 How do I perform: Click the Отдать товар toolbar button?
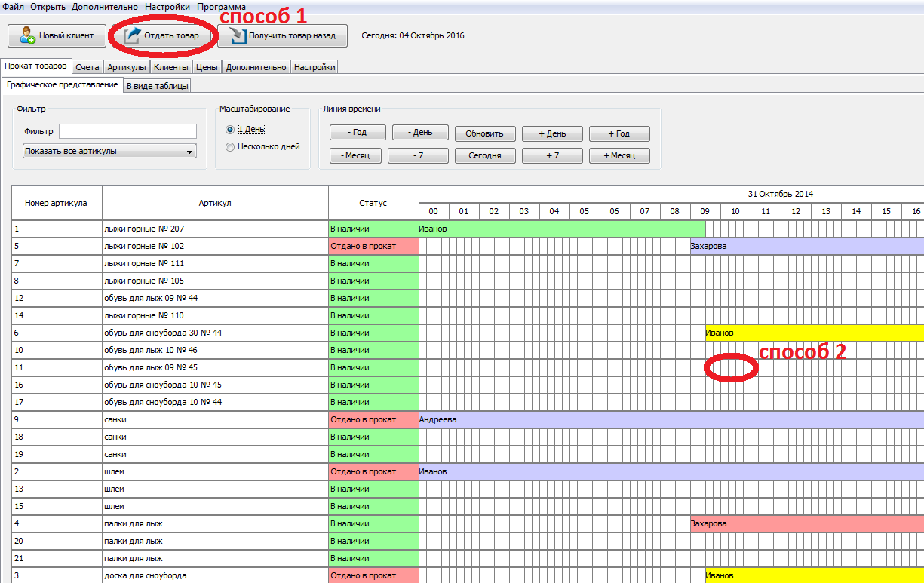coord(162,35)
